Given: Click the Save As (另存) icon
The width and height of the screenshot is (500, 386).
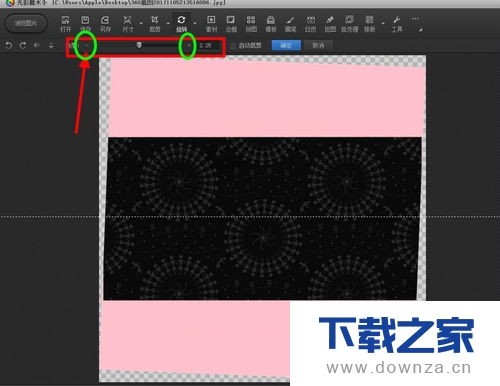Looking at the screenshot, I should click(x=105, y=24).
